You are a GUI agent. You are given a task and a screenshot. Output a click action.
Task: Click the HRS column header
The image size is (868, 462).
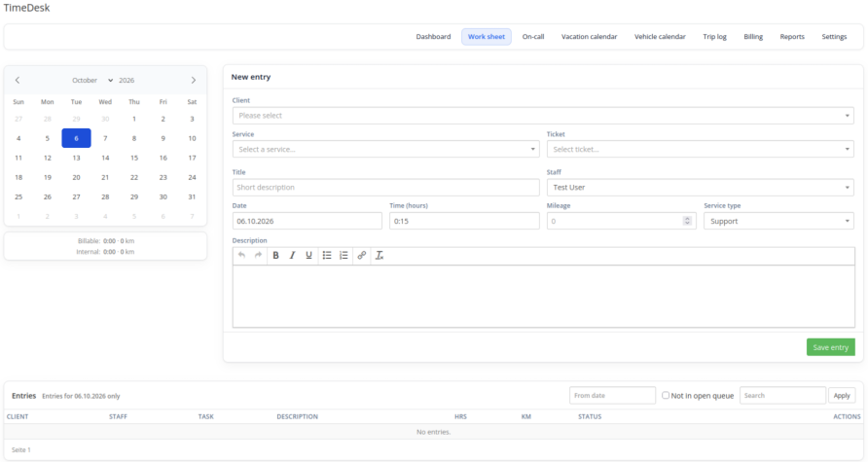click(460, 416)
